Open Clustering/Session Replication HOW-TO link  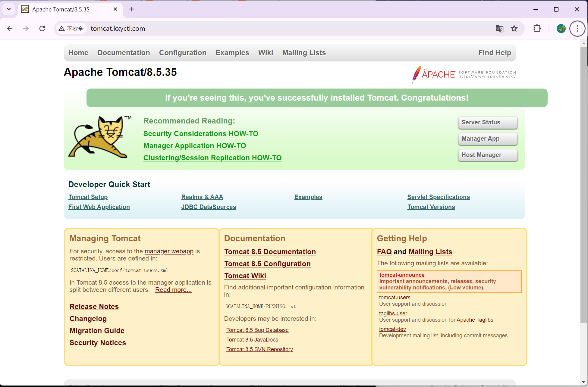(212, 158)
